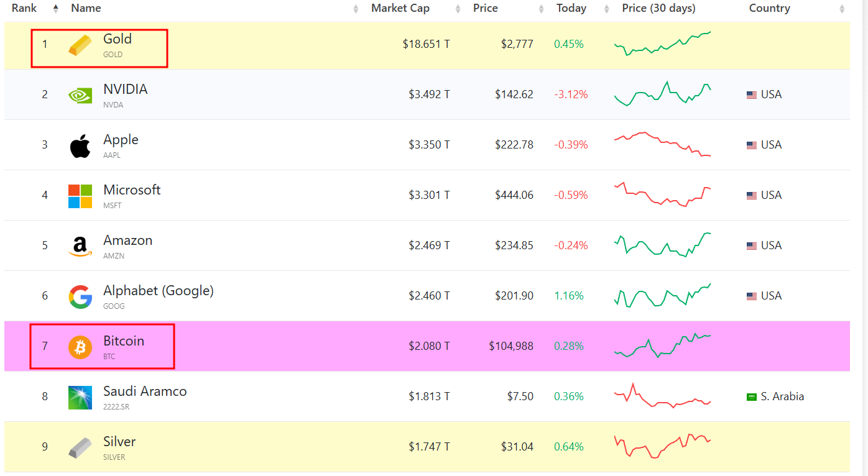The image size is (868, 476).
Task: Sort by Rank using its arrows
Action: coord(55,9)
